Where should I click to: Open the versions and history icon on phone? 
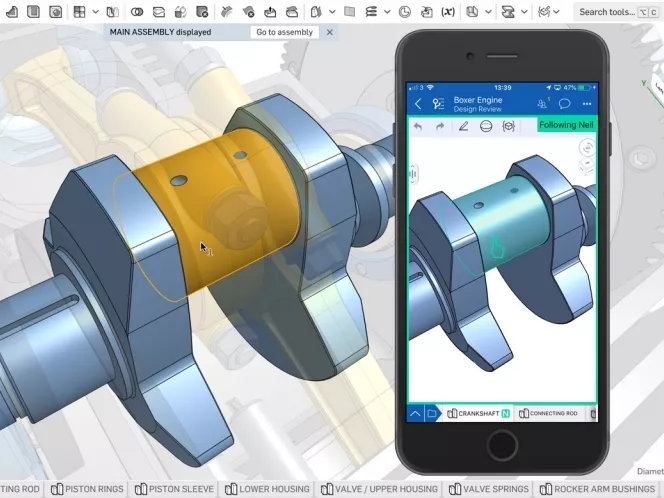pos(438,104)
